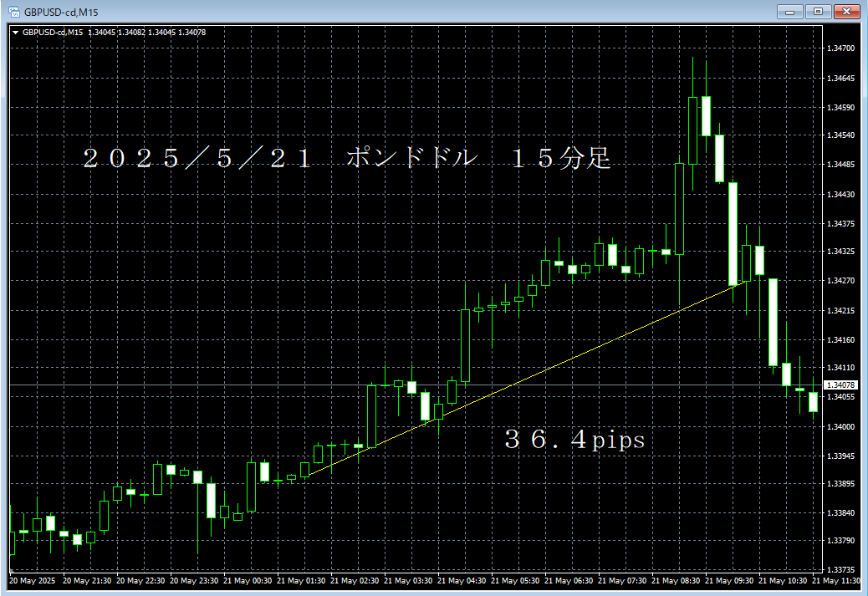
Task: Click the 21 May 03:30 time label
Action: click(x=408, y=580)
